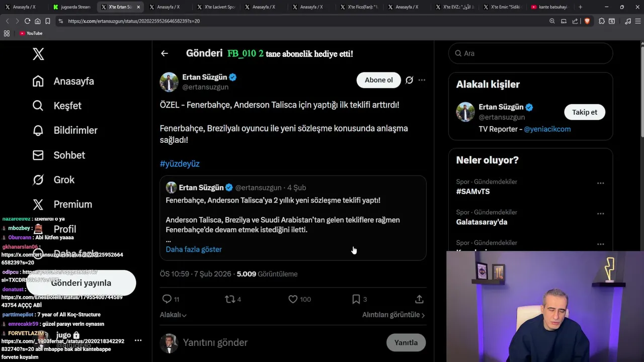Click the media control music note icon
The height and width of the screenshot is (362, 644).
tap(627, 21)
